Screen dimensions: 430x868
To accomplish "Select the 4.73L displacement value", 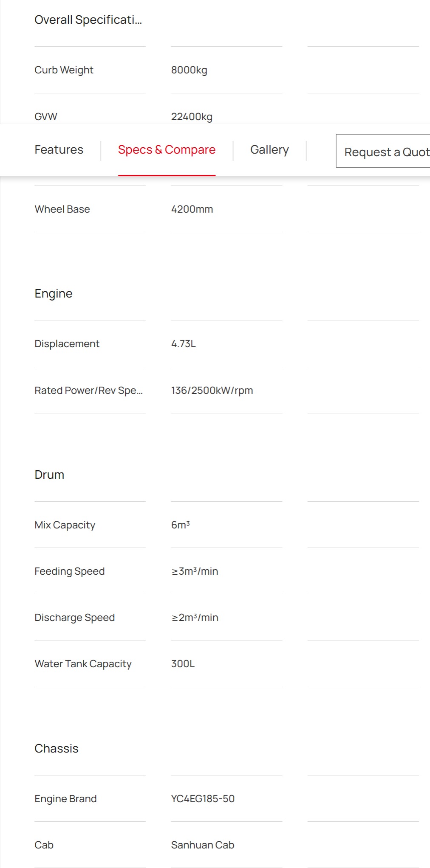I will 184,344.
